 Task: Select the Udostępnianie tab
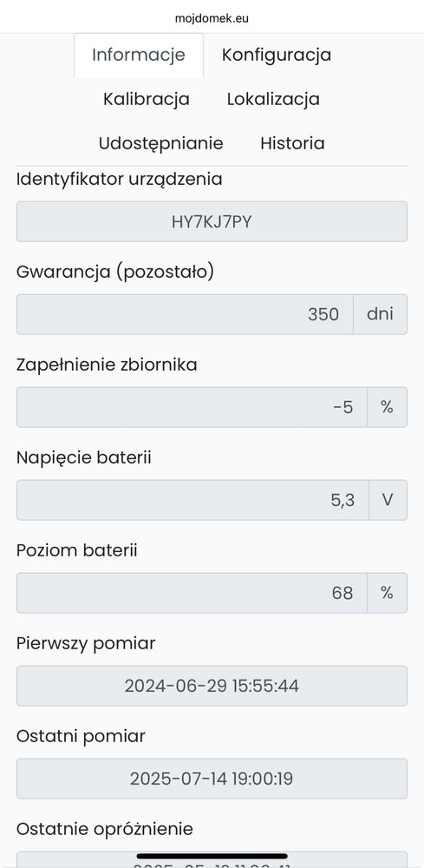(x=161, y=144)
